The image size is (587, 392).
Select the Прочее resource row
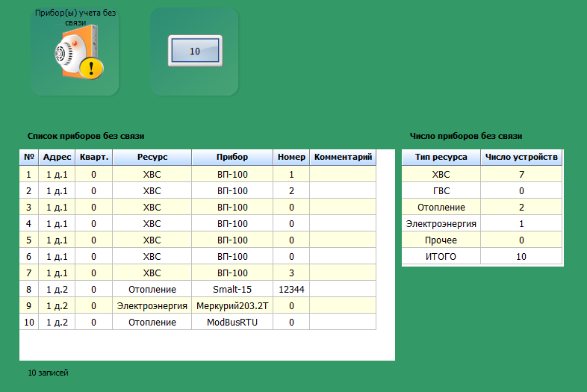pyautogui.click(x=441, y=240)
